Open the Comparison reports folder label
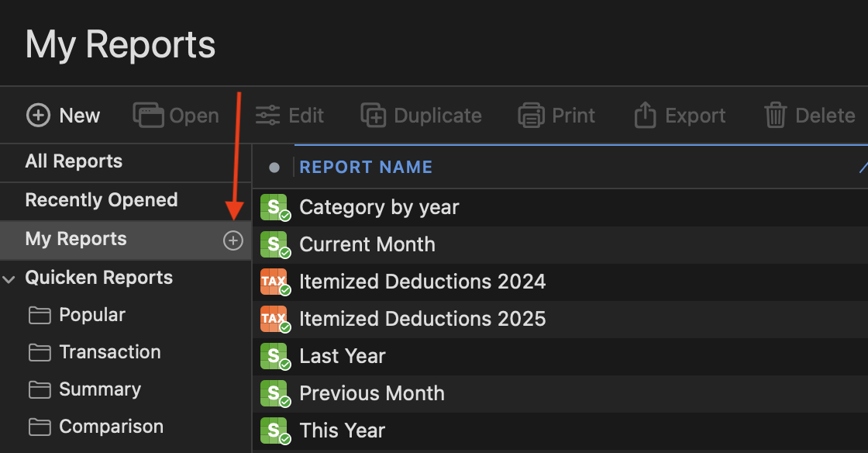 [111, 427]
